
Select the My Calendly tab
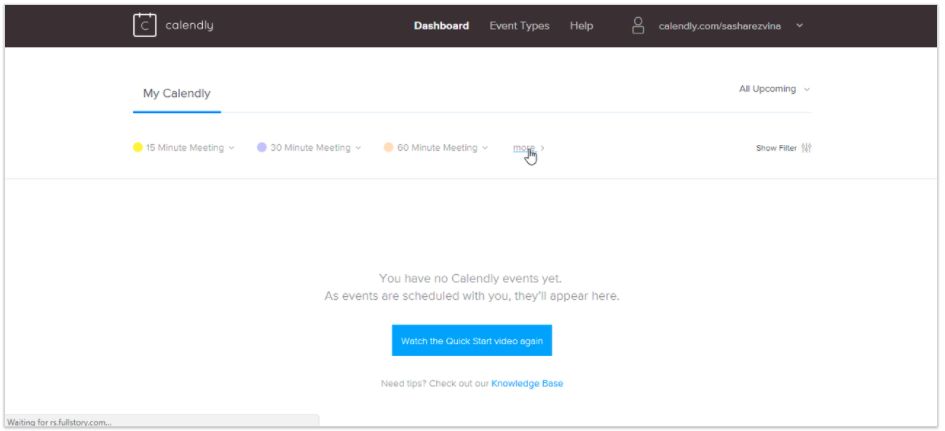(176, 94)
